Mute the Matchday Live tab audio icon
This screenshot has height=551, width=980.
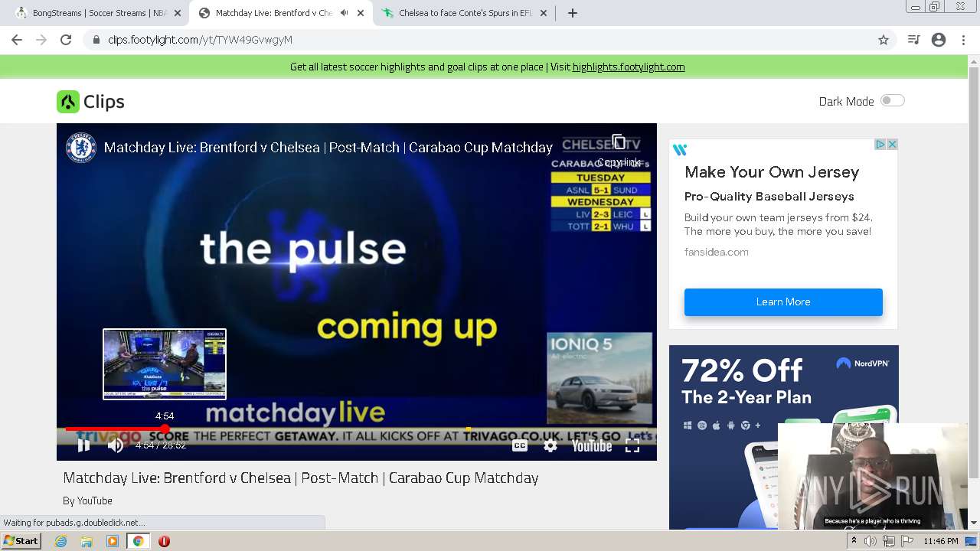tap(344, 13)
